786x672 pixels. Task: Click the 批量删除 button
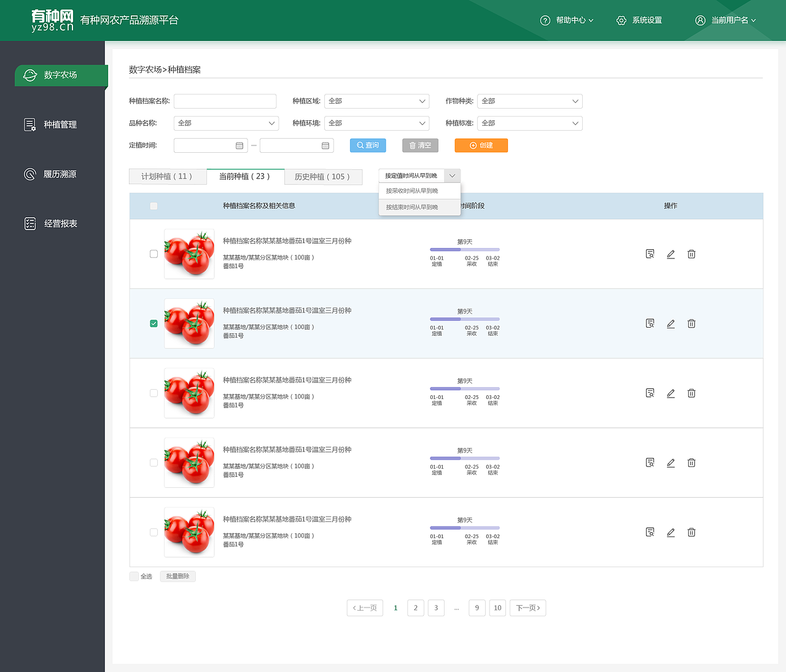(177, 576)
